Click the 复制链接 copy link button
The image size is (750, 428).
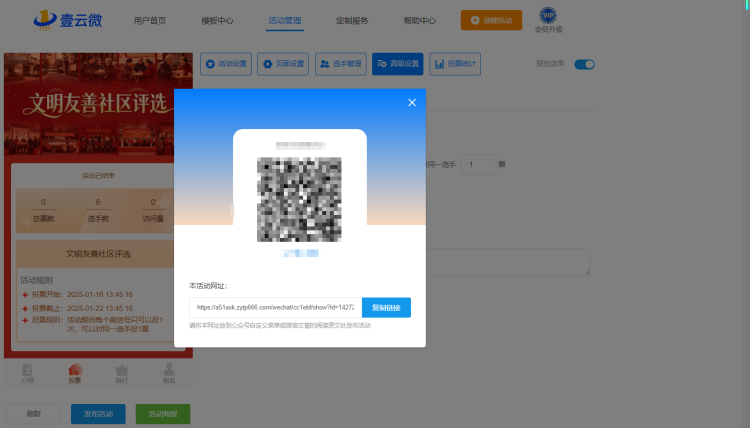coord(386,307)
